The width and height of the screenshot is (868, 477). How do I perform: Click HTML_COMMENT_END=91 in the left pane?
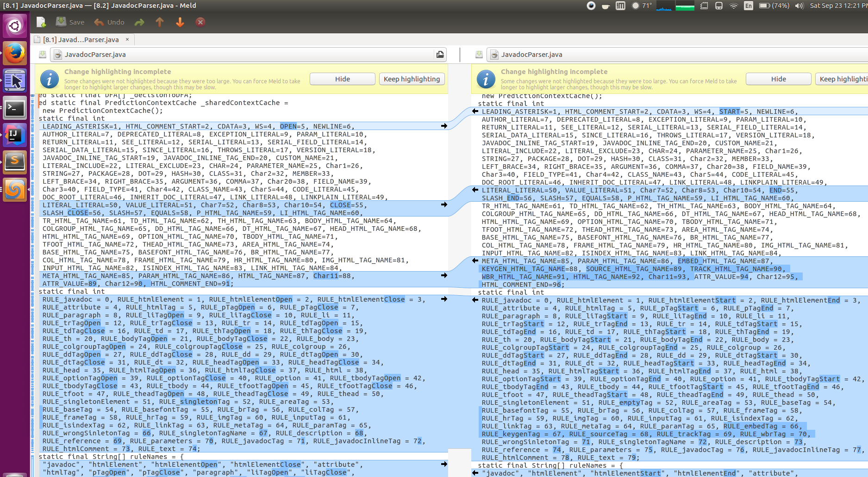click(x=190, y=284)
